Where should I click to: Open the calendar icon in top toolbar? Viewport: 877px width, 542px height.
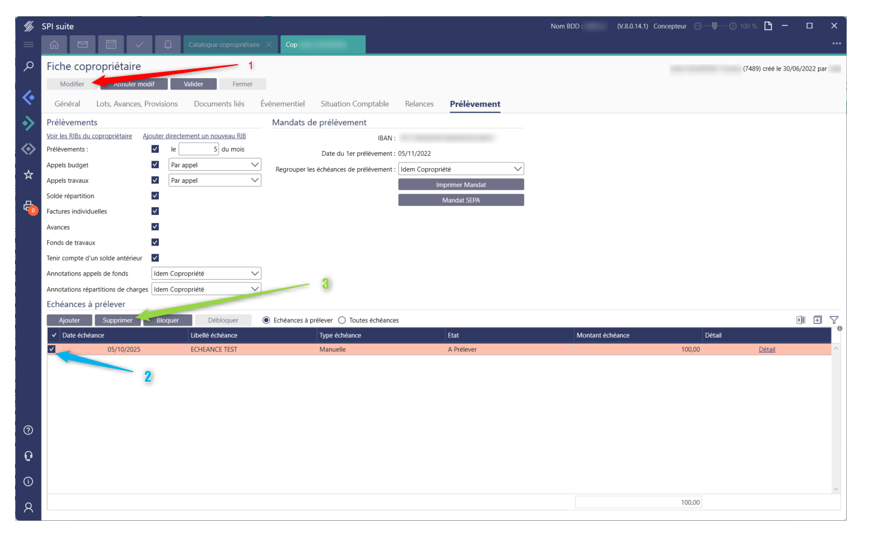[111, 44]
